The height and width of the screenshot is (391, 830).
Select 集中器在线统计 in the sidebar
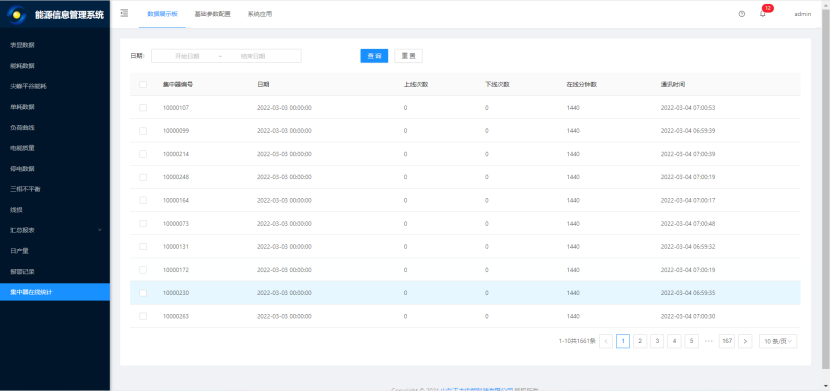[x=55, y=292]
